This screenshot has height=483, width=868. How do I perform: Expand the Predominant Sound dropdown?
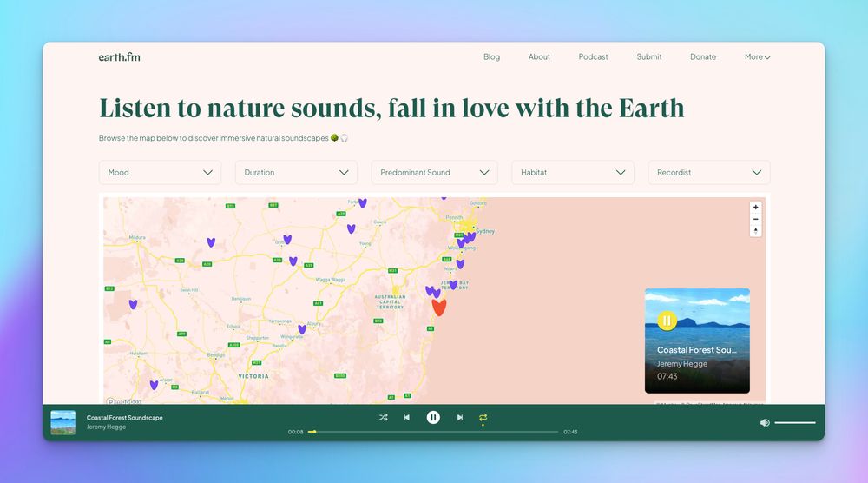434,172
